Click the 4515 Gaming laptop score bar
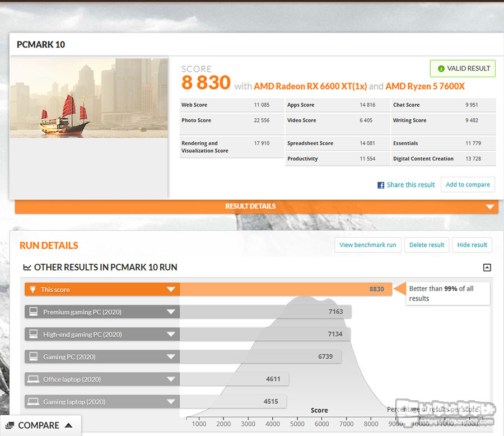 tap(233, 402)
